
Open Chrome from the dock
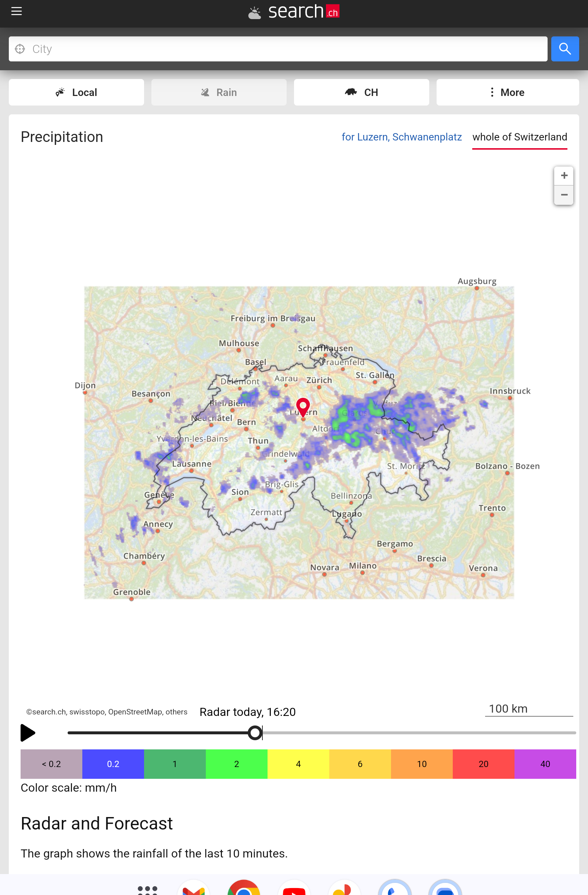[x=244, y=888]
